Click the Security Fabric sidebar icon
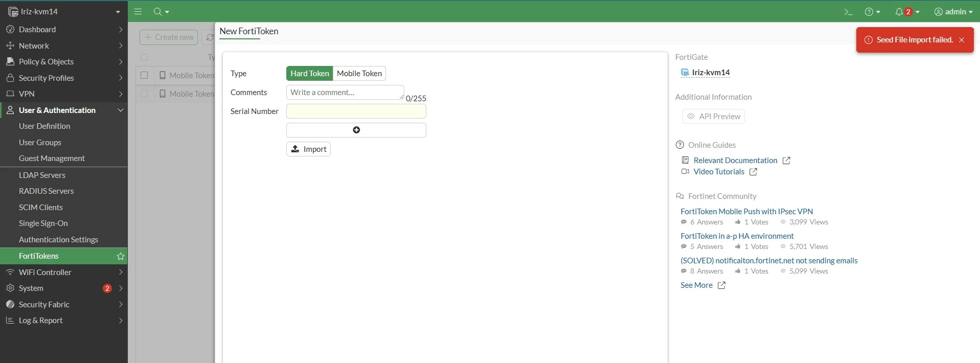The image size is (980, 363). point(10,304)
